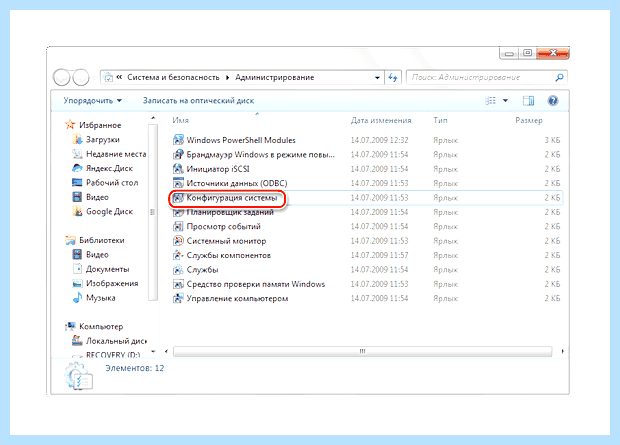
Task: Open Видео under Библиотеки
Action: click(x=97, y=255)
